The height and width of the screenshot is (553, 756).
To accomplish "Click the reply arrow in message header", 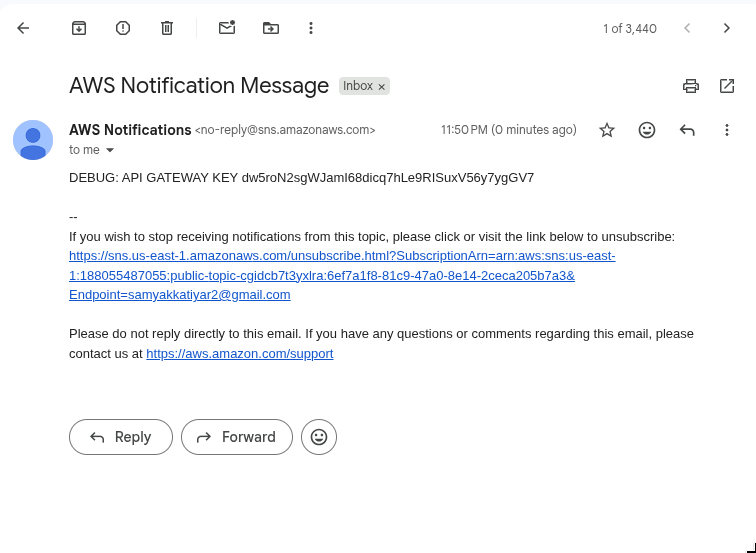I will (x=687, y=130).
